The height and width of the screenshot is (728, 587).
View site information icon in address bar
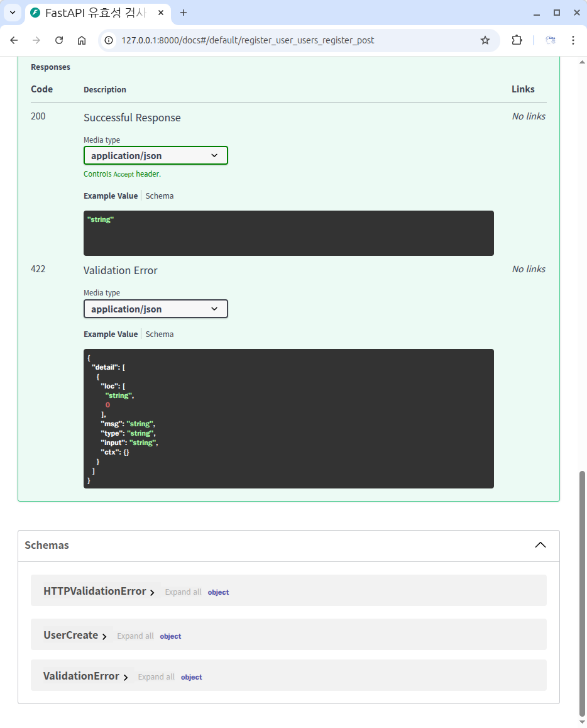click(109, 40)
